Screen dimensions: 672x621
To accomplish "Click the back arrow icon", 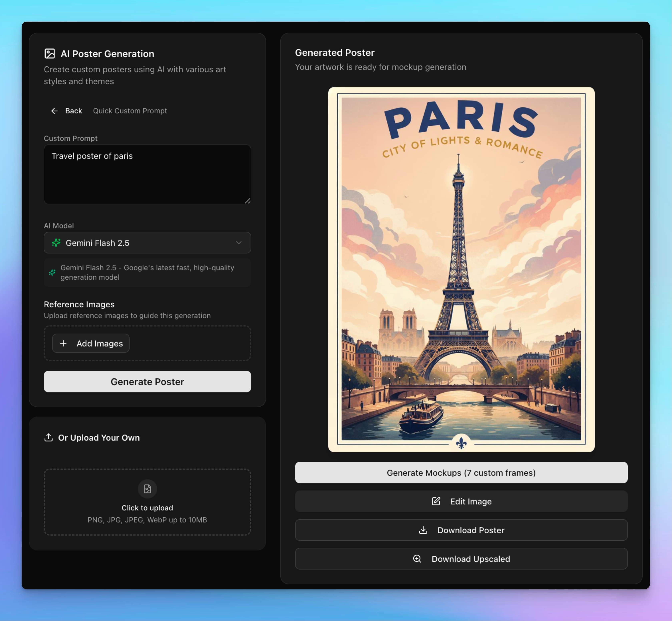I will coord(54,111).
